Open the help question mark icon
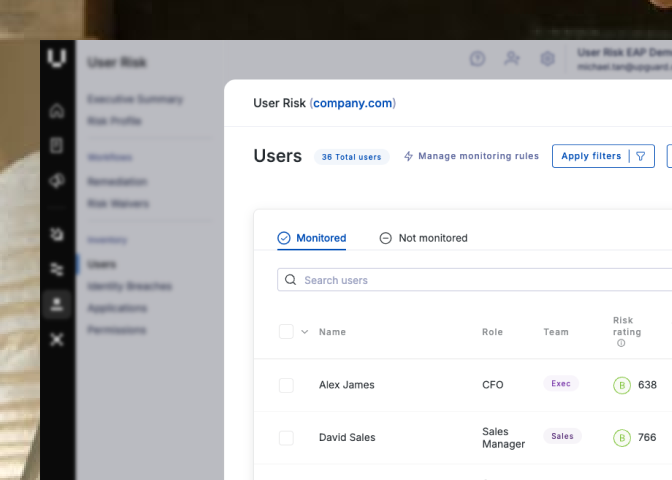Image resolution: width=672 pixels, height=480 pixels. click(477, 58)
